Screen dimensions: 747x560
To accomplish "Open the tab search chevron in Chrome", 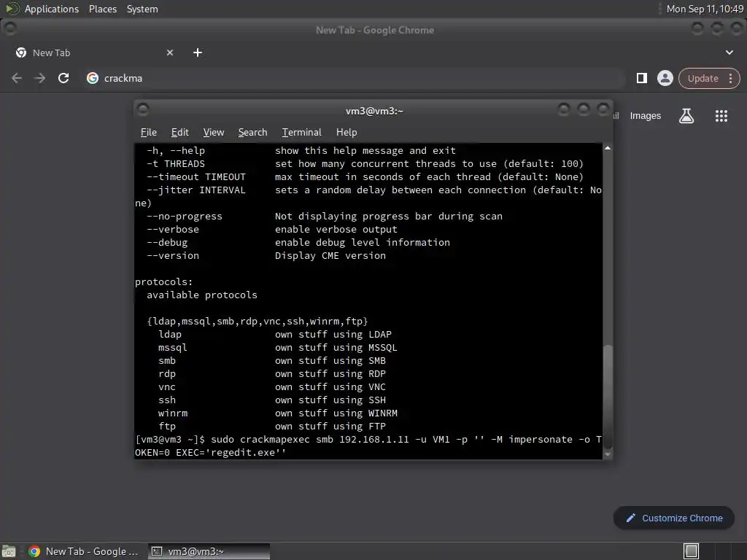I will [729, 52].
